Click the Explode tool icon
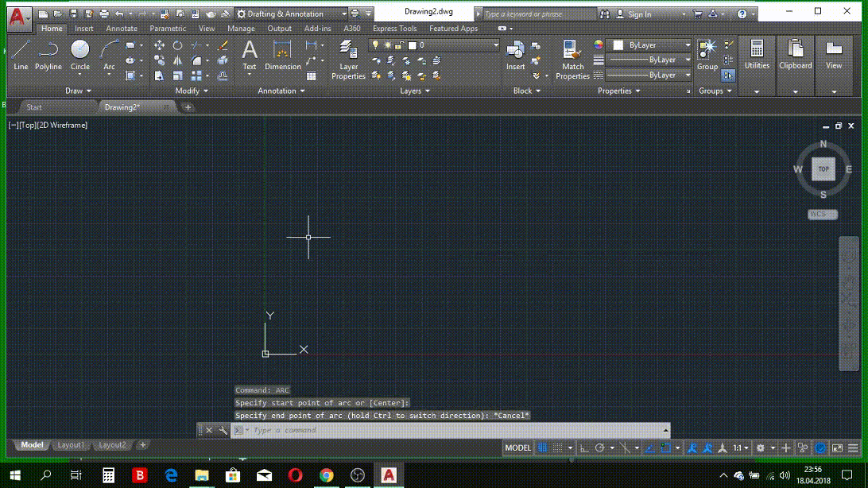 pos(223,60)
